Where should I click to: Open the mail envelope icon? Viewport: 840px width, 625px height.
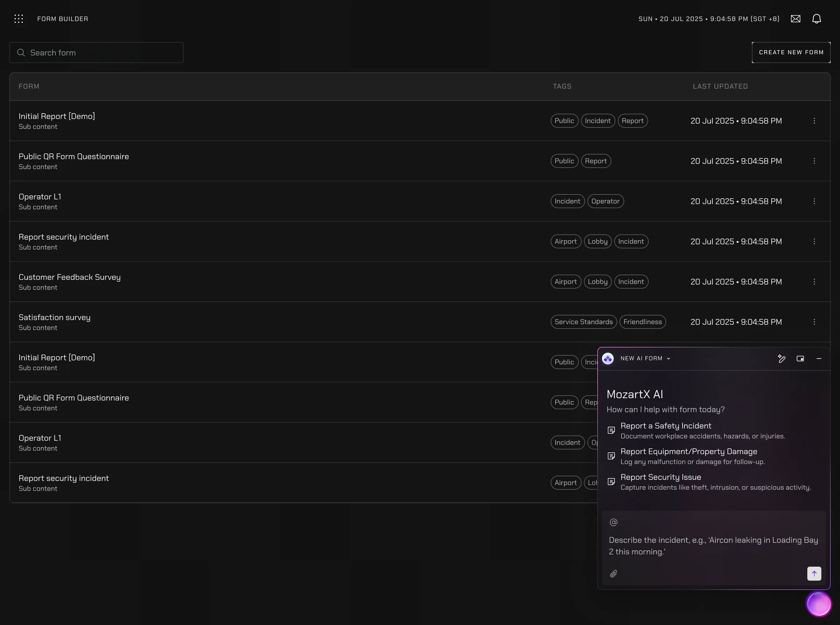[x=795, y=19]
